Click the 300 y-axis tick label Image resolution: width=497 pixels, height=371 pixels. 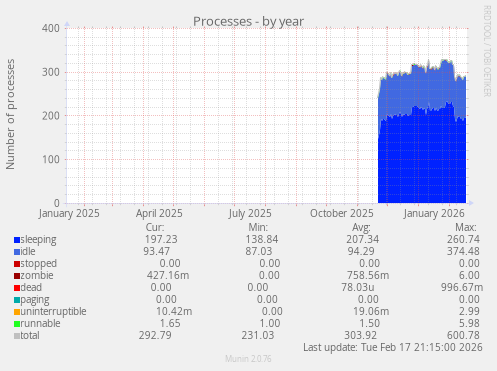(x=51, y=72)
